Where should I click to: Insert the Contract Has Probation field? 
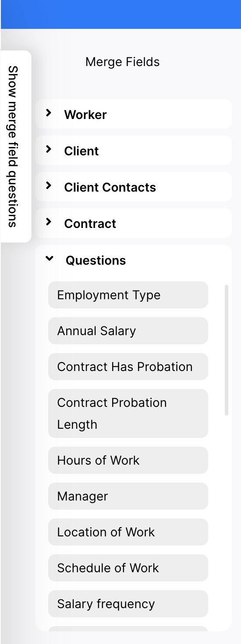128,367
